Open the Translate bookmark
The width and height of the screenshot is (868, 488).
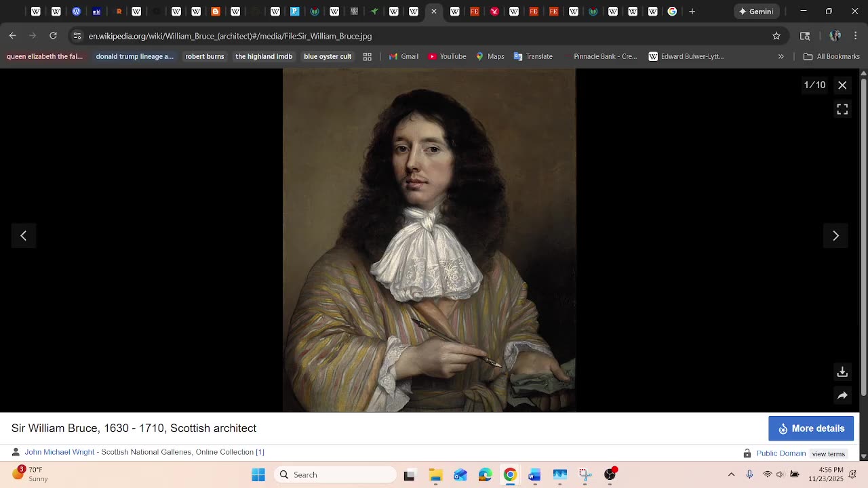[x=533, y=56]
